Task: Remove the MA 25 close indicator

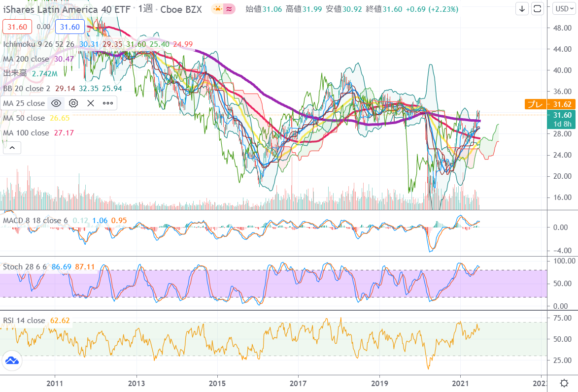Action: [x=91, y=103]
